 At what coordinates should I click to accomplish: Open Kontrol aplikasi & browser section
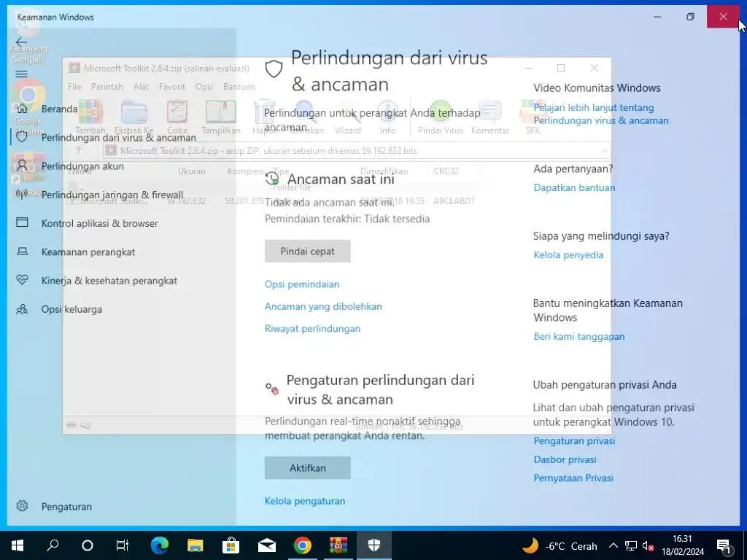tap(99, 223)
